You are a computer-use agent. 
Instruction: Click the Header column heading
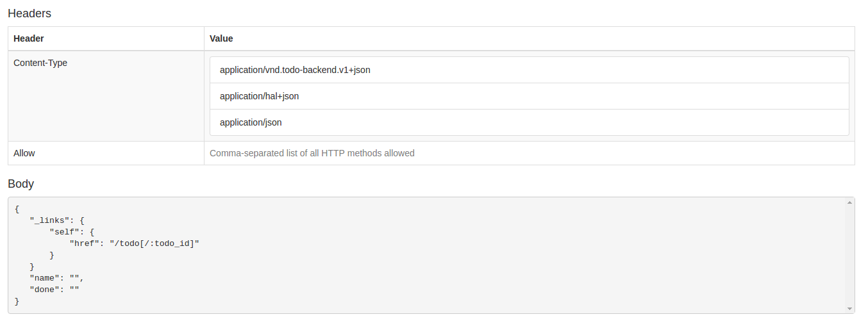(29, 38)
